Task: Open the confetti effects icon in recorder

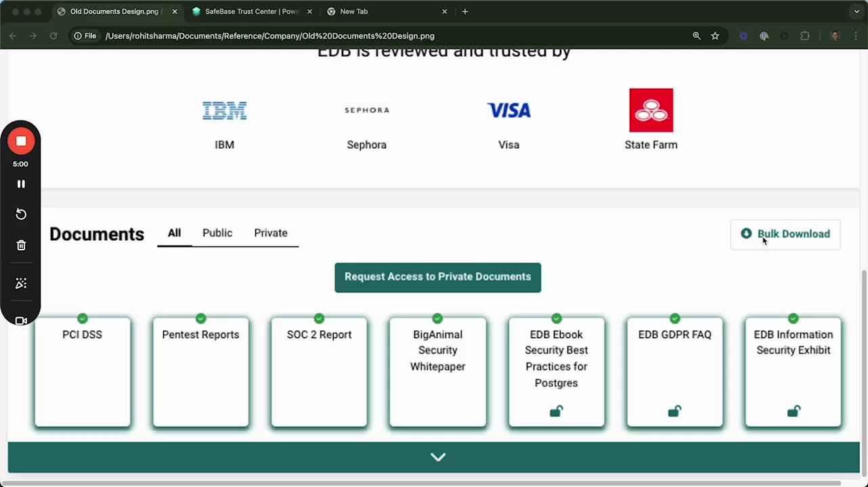Action: (x=21, y=283)
